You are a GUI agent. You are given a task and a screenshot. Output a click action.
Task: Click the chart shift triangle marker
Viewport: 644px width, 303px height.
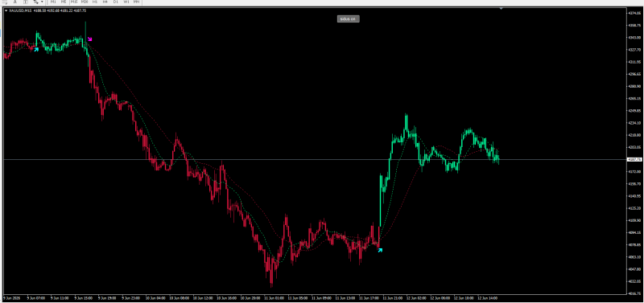[501, 9]
